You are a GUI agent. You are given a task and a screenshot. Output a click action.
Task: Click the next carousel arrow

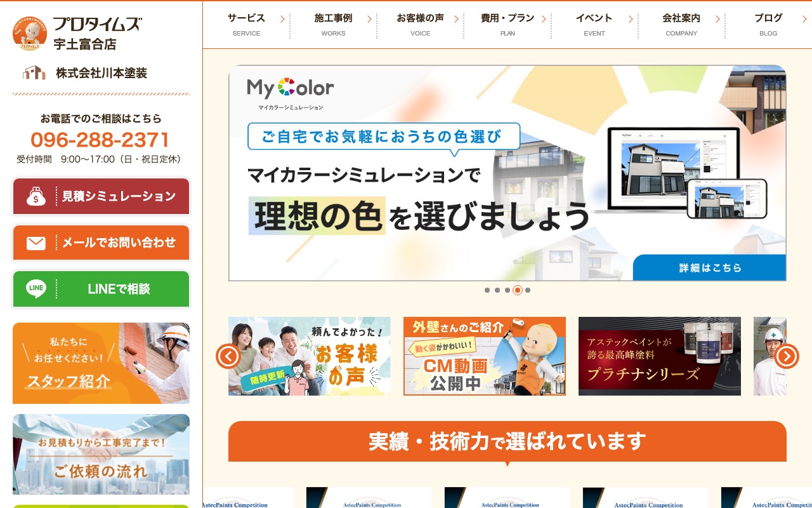[x=787, y=356]
